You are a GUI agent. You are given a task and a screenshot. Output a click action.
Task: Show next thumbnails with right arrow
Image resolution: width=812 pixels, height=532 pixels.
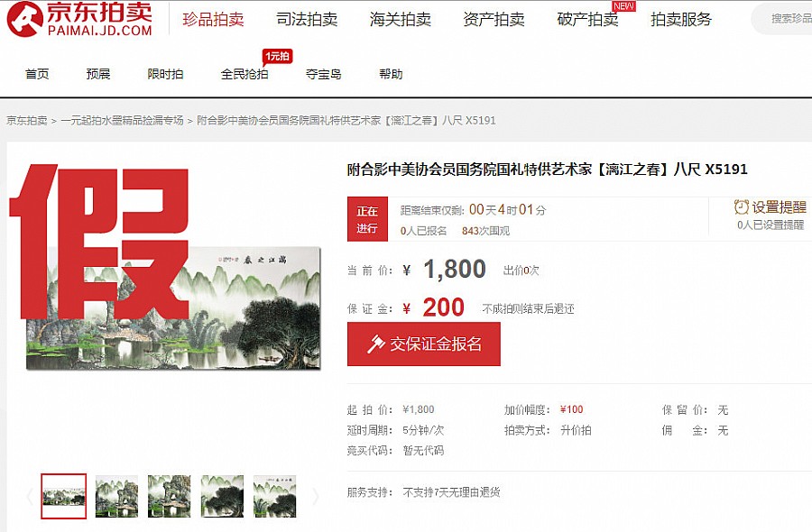(x=315, y=496)
